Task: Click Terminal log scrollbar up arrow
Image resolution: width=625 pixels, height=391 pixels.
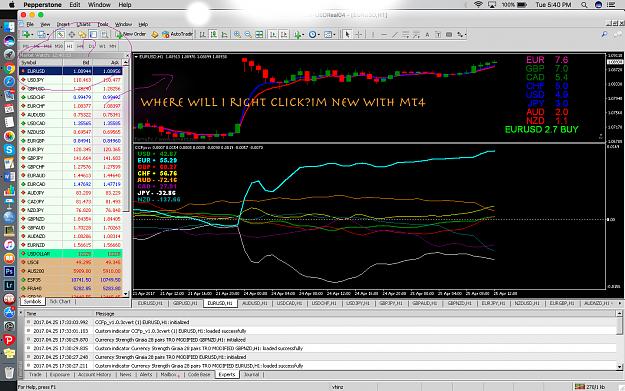Action: click(x=619, y=314)
